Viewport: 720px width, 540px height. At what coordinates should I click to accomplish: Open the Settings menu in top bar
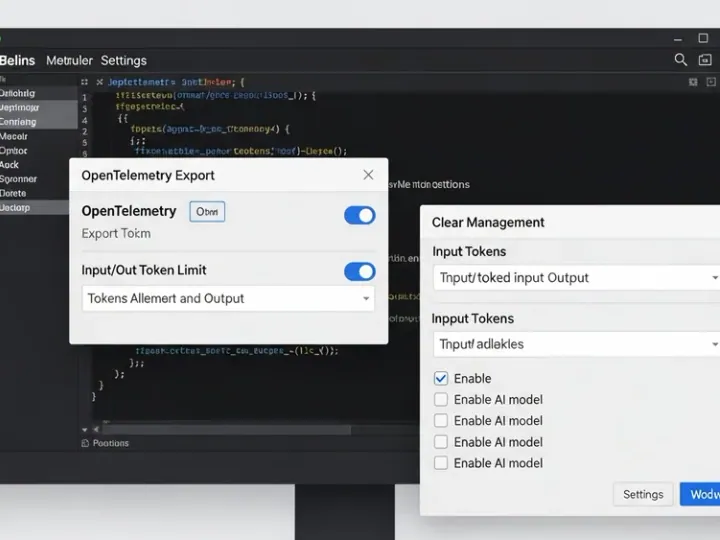[124, 61]
